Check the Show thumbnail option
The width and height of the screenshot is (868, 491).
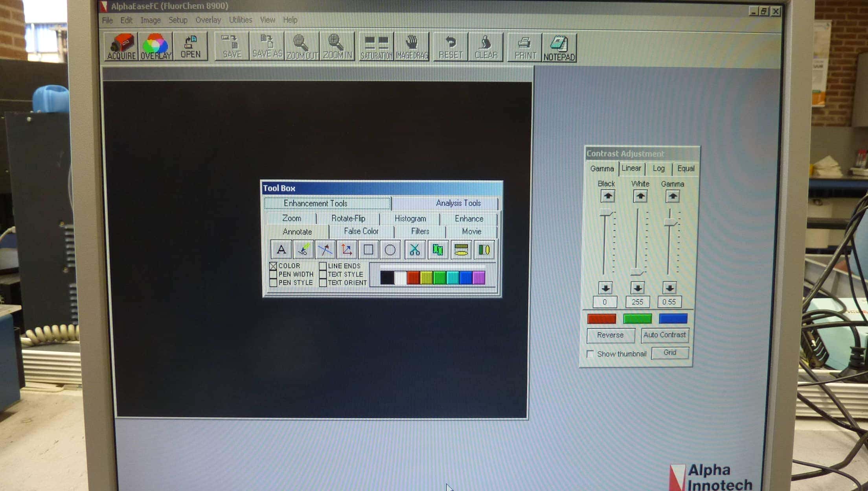[590, 354]
